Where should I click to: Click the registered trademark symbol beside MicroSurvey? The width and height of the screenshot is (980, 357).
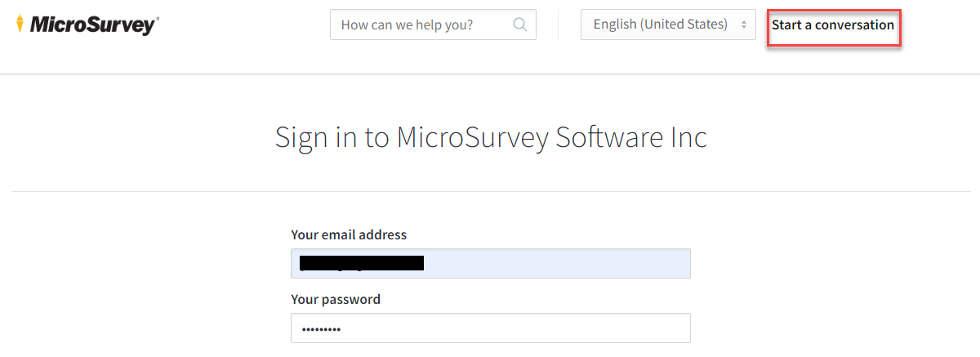click(157, 19)
